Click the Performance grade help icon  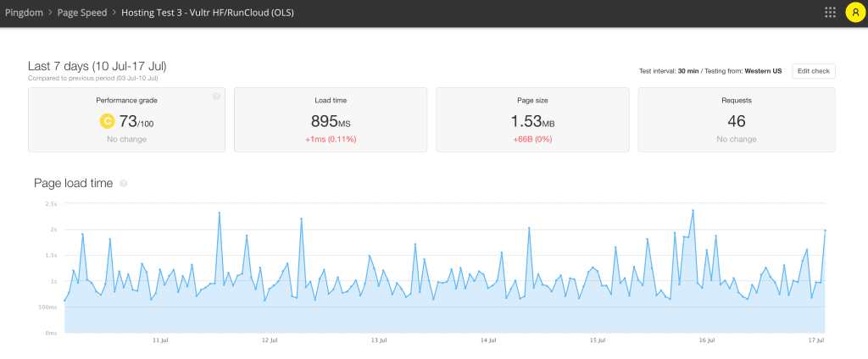tap(216, 97)
